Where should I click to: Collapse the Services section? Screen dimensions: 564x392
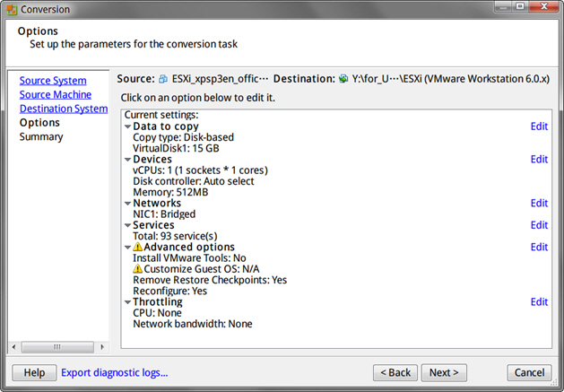[x=127, y=225]
